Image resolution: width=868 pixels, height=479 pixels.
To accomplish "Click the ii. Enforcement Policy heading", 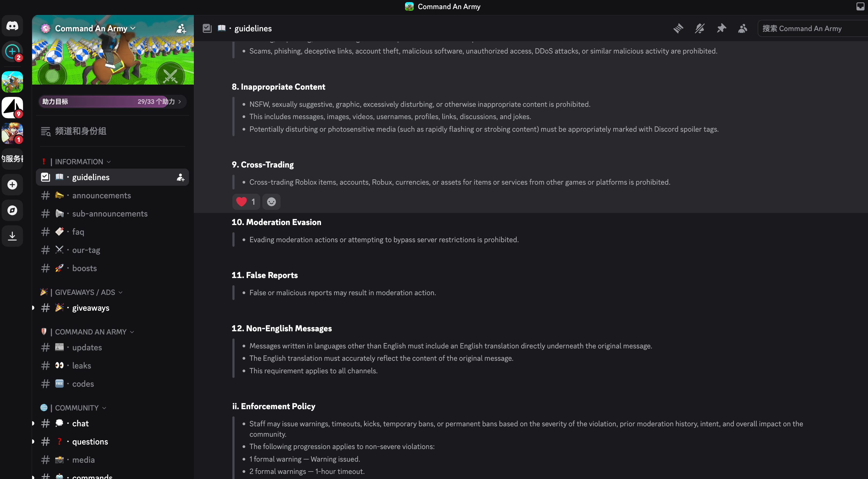I will click(x=274, y=406).
